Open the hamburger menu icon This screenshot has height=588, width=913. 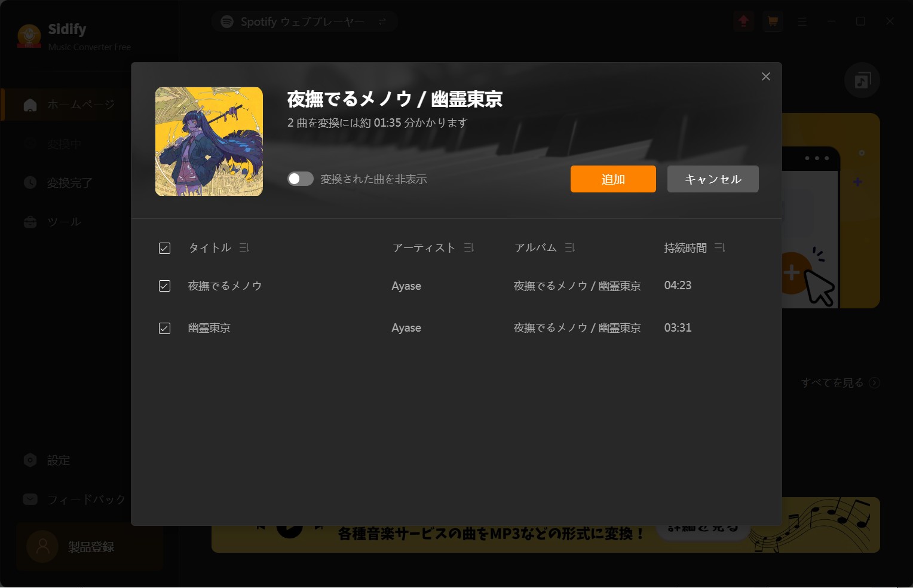click(x=802, y=22)
